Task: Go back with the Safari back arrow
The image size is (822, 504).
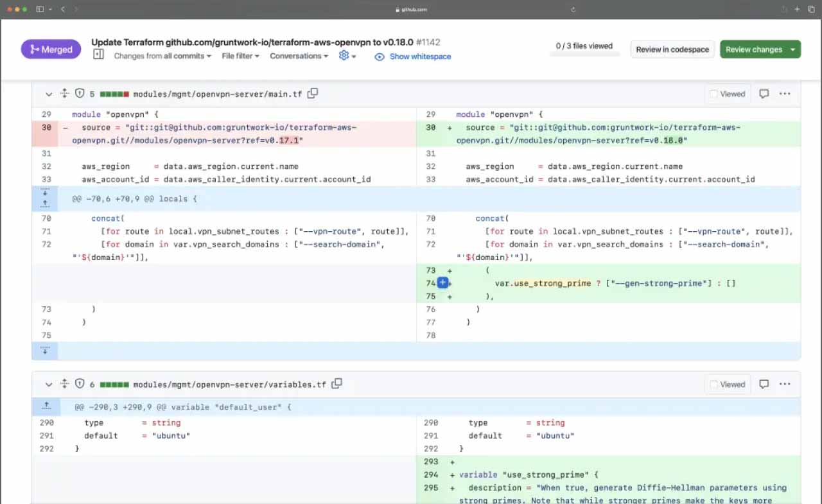Action: [x=62, y=9]
